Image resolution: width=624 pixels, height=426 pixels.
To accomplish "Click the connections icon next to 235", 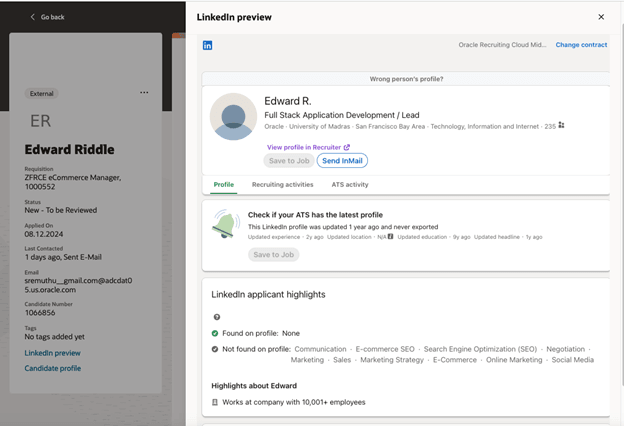I will (x=561, y=125).
